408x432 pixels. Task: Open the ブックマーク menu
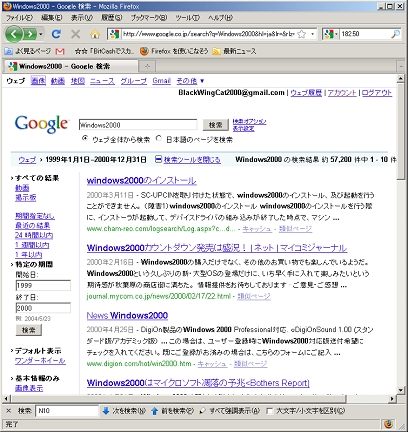coord(149,18)
